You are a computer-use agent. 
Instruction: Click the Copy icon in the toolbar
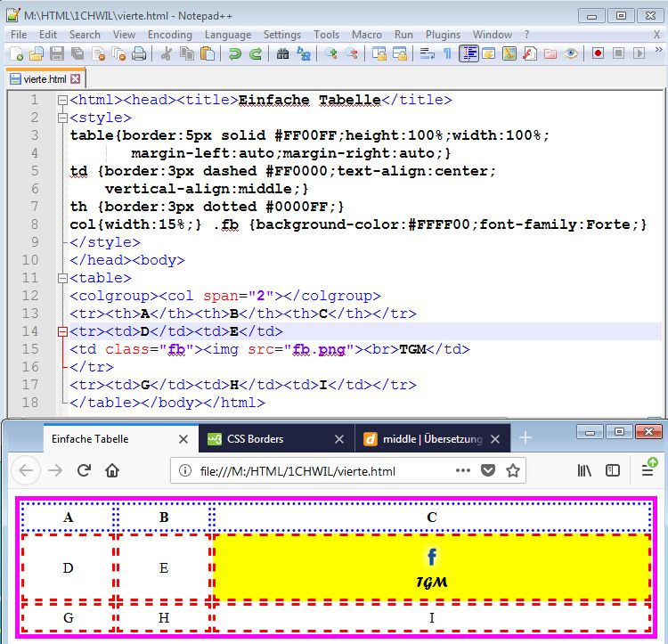[x=187, y=53]
